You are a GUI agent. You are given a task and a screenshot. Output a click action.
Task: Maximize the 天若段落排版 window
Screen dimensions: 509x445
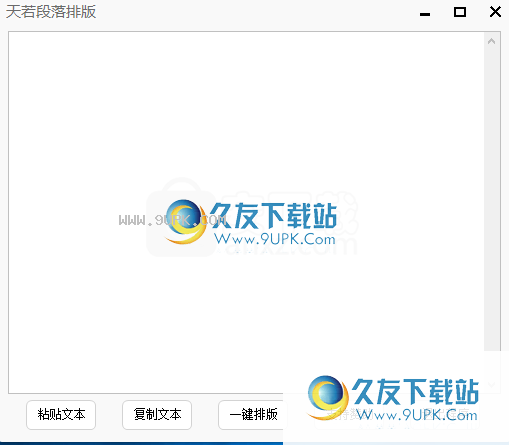[x=460, y=12]
